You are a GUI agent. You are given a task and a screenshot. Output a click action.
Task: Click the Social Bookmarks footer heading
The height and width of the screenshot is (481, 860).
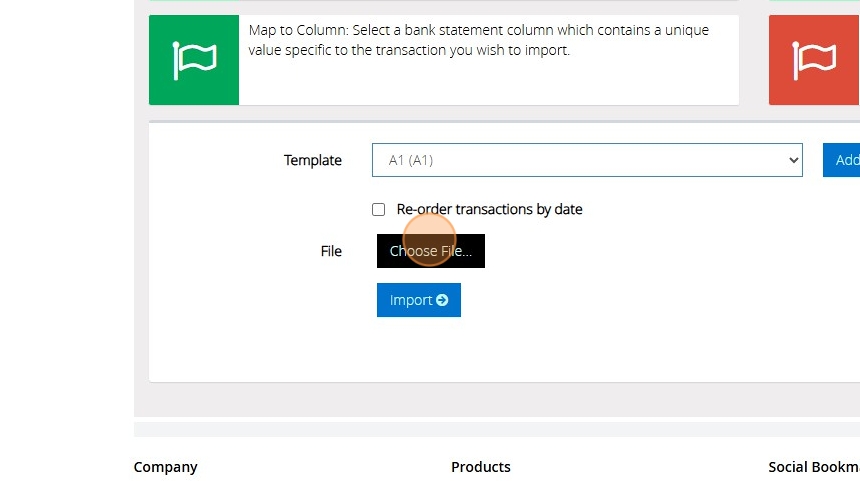[813, 467]
